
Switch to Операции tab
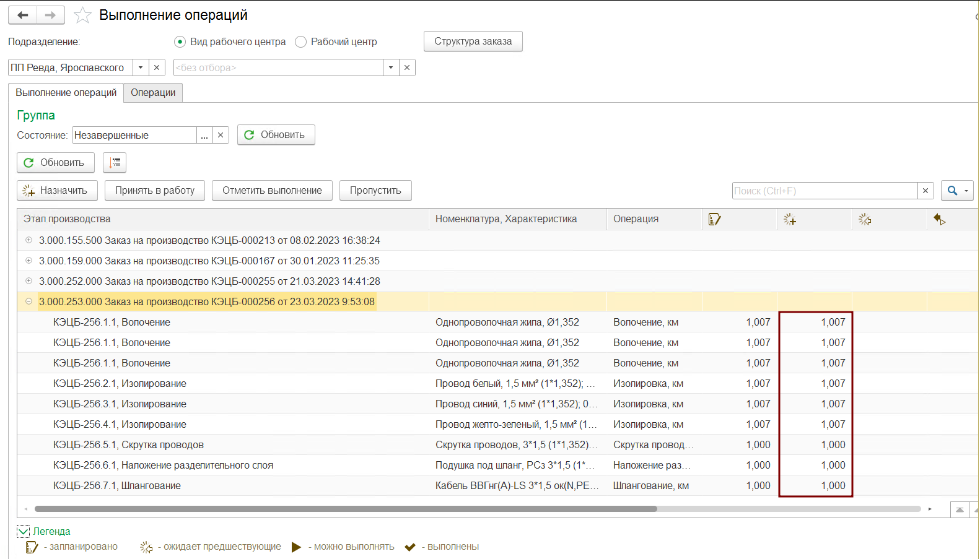(153, 92)
